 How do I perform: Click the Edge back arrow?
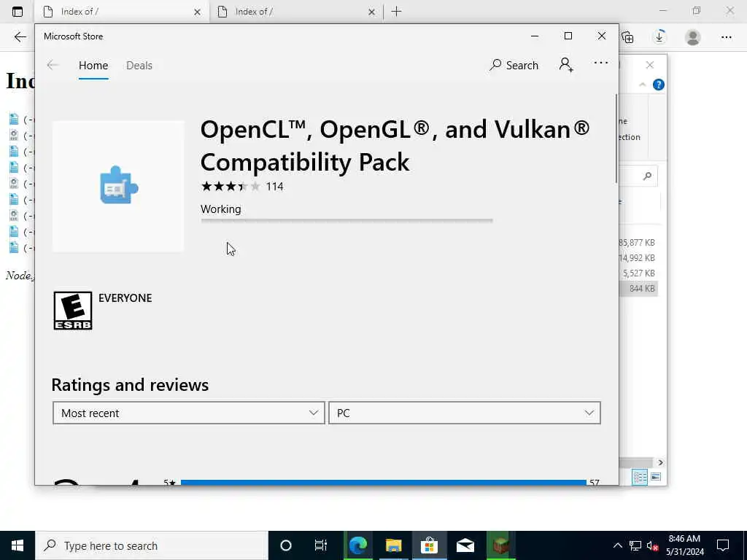[20, 36]
